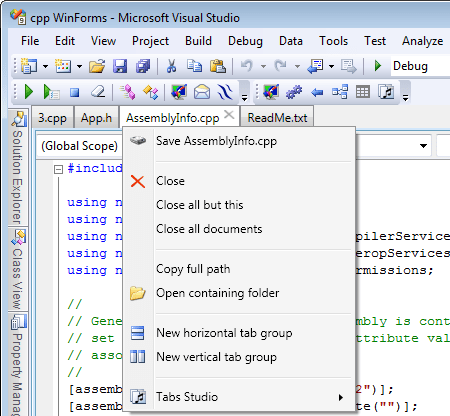
Task: Click the envelope icon in second toolbar
Action: [x=202, y=92]
